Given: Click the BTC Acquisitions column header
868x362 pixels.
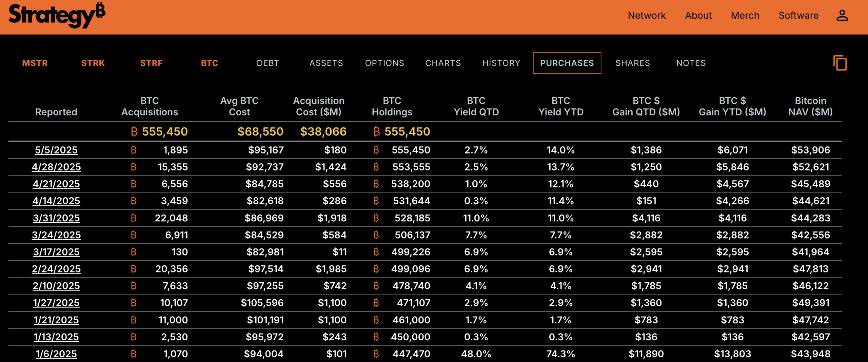Looking at the screenshot, I should [x=150, y=106].
